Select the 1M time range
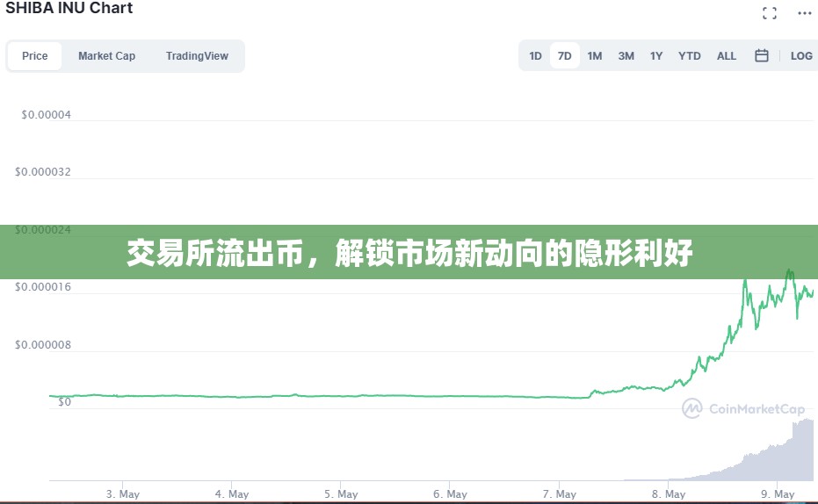The image size is (818, 504). click(x=595, y=56)
